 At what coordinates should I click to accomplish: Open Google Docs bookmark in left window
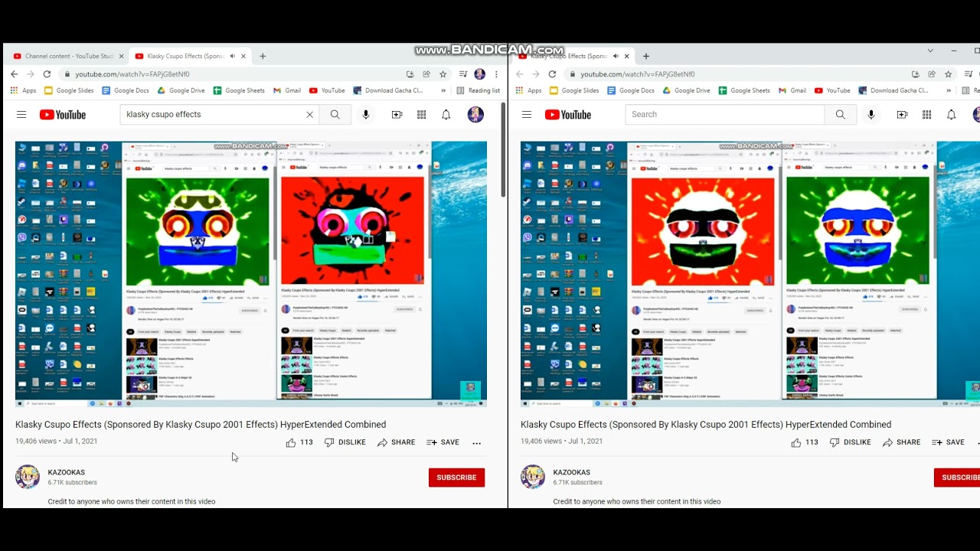126,90
